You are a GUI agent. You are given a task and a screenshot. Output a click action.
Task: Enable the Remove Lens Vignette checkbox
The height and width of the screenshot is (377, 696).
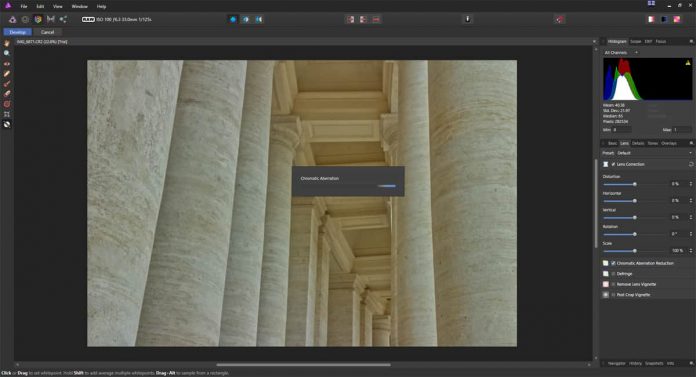click(613, 284)
